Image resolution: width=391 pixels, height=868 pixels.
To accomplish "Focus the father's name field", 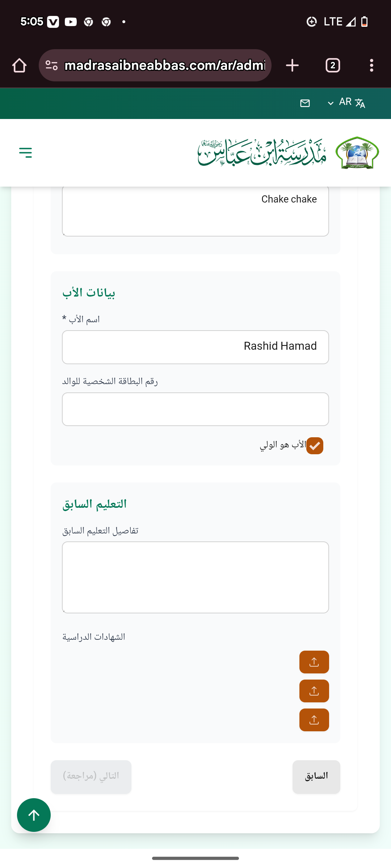I will [x=195, y=347].
